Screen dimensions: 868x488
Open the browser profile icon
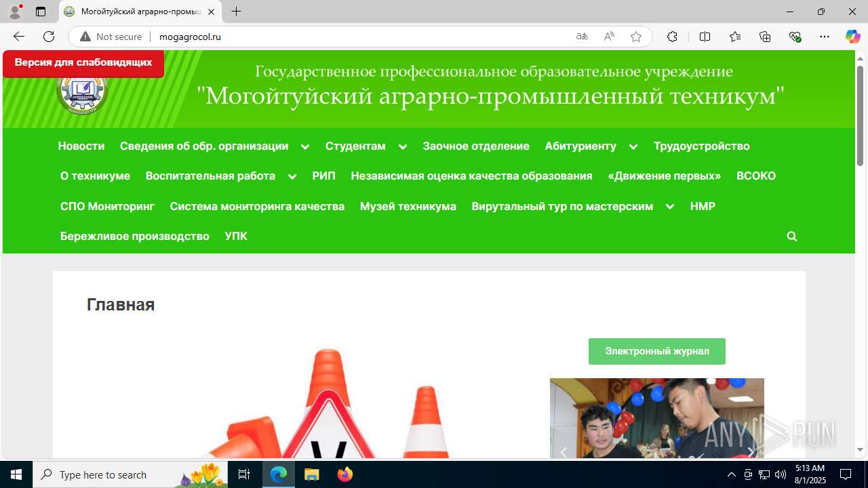(15, 12)
